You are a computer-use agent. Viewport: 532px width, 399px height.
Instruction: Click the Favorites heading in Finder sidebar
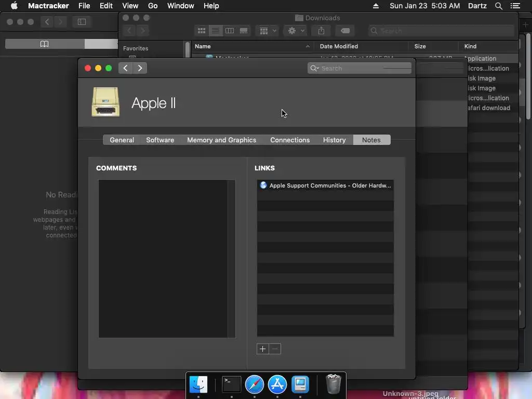(x=136, y=48)
